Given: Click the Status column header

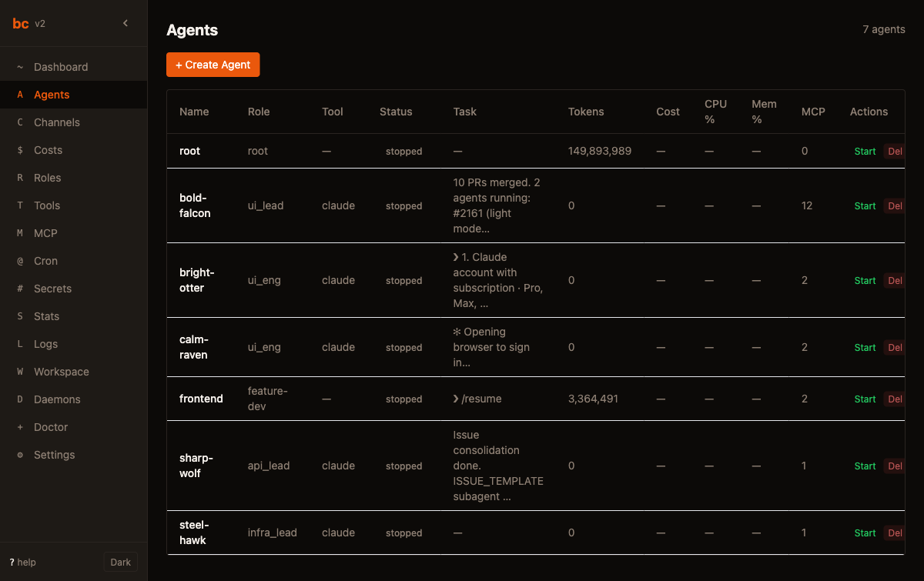Looking at the screenshot, I should click(396, 112).
